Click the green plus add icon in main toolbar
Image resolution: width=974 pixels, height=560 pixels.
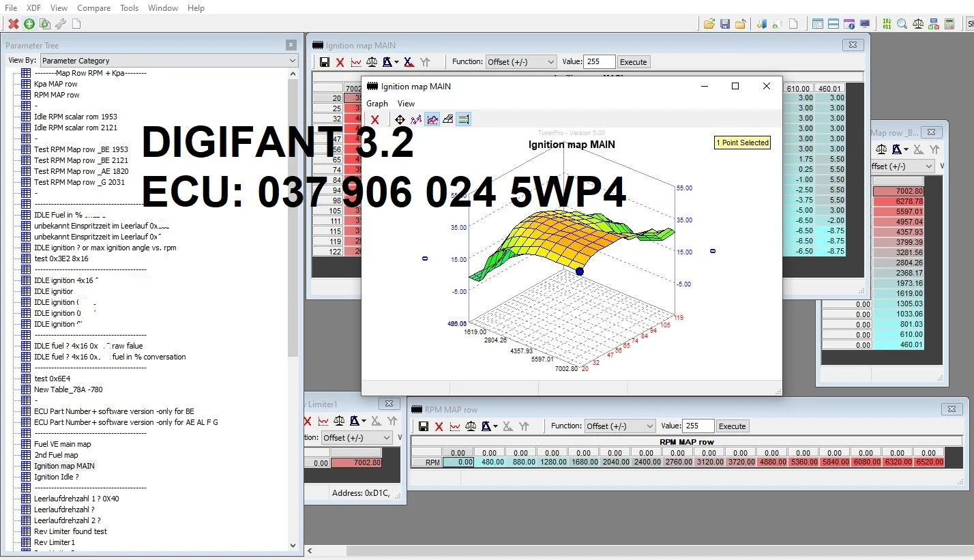point(29,24)
